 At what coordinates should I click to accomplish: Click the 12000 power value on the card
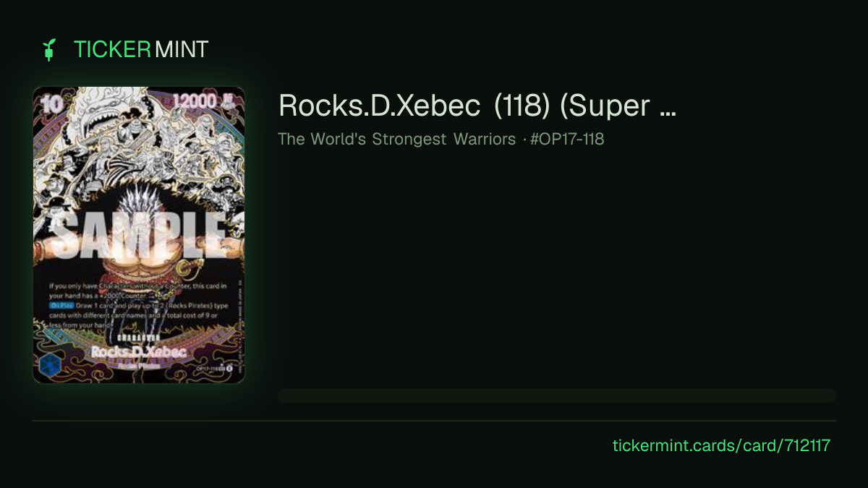tap(194, 100)
